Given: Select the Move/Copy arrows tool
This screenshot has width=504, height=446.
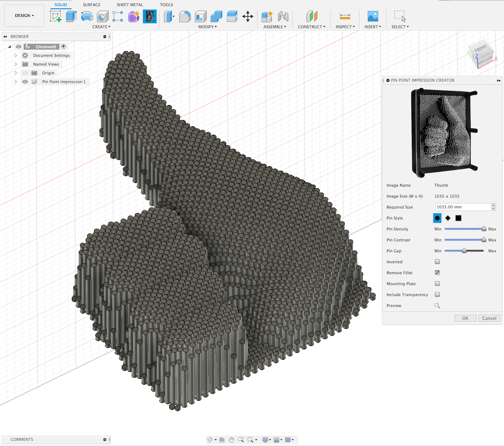Looking at the screenshot, I should click(248, 16).
